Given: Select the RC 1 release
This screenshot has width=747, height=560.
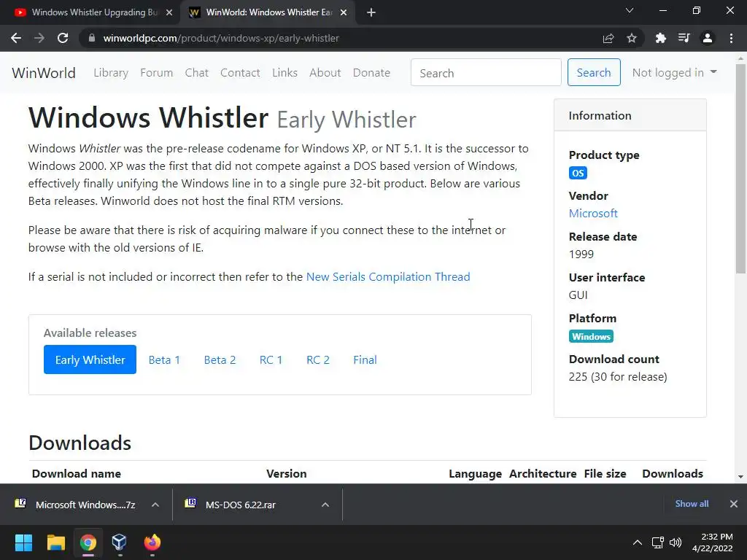Looking at the screenshot, I should coord(271,359).
